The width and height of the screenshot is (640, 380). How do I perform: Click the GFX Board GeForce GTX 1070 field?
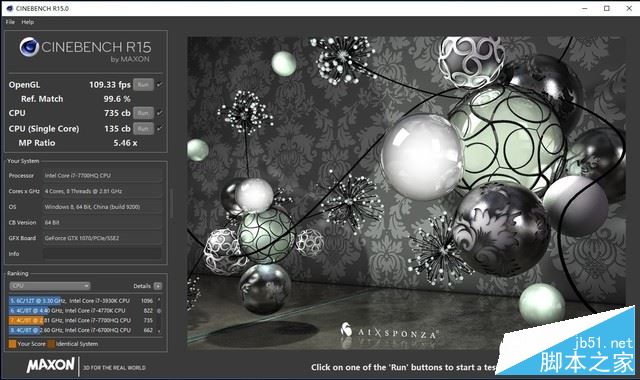coord(102,238)
